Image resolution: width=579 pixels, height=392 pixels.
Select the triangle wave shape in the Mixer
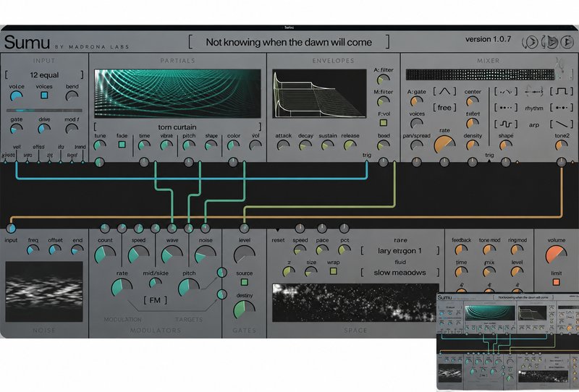click(444, 91)
